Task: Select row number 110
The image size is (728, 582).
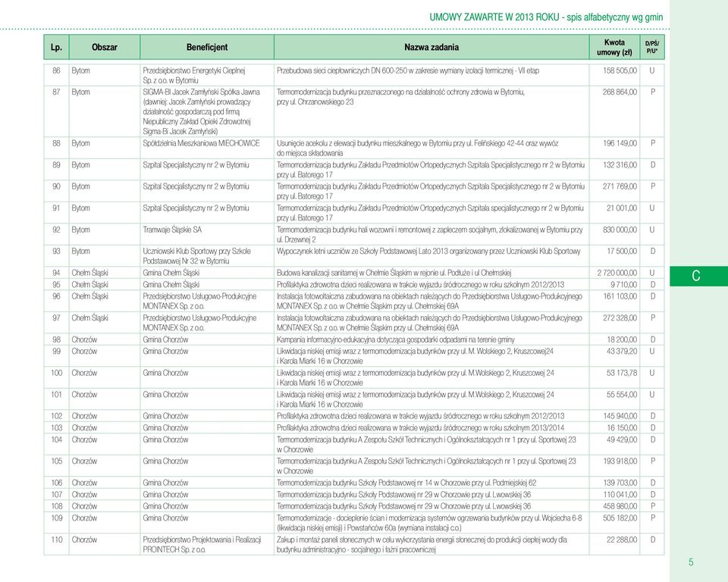Action: tap(56, 540)
